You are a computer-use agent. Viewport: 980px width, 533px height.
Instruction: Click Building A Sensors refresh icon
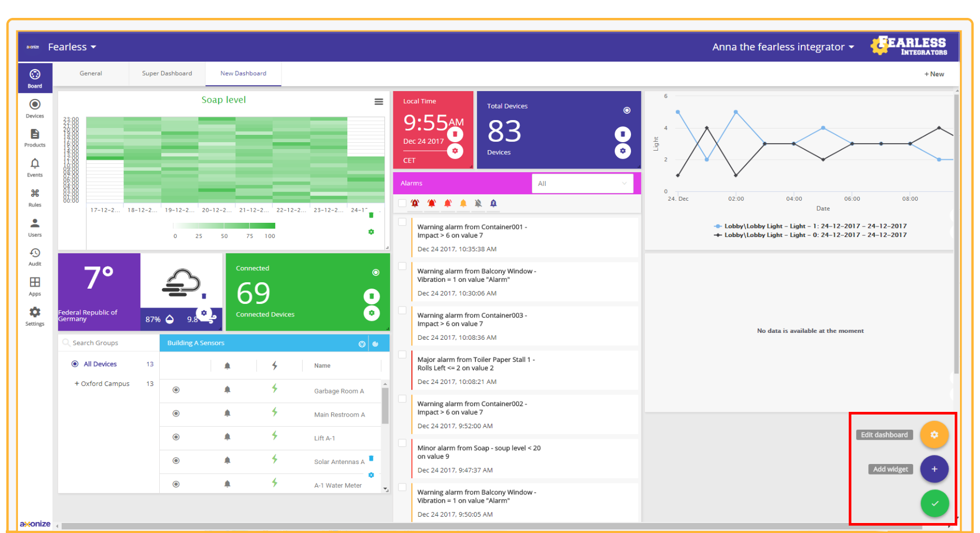tap(375, 344)
